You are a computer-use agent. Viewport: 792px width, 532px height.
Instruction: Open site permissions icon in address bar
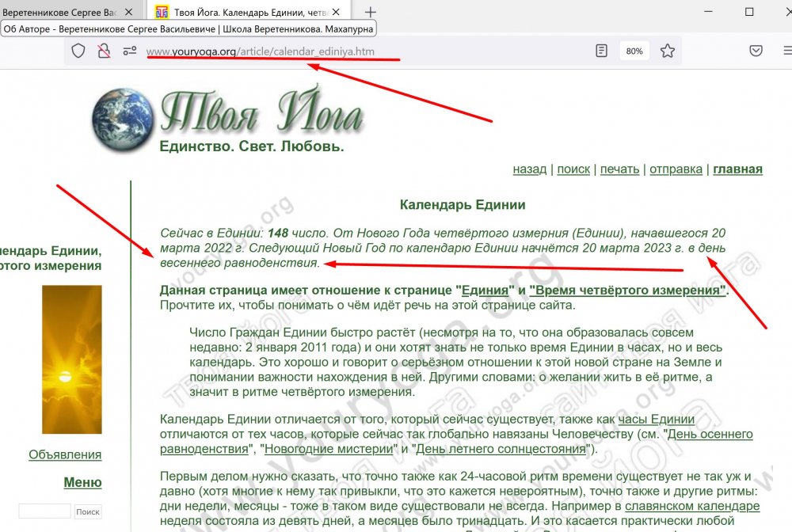pos(130,51)
